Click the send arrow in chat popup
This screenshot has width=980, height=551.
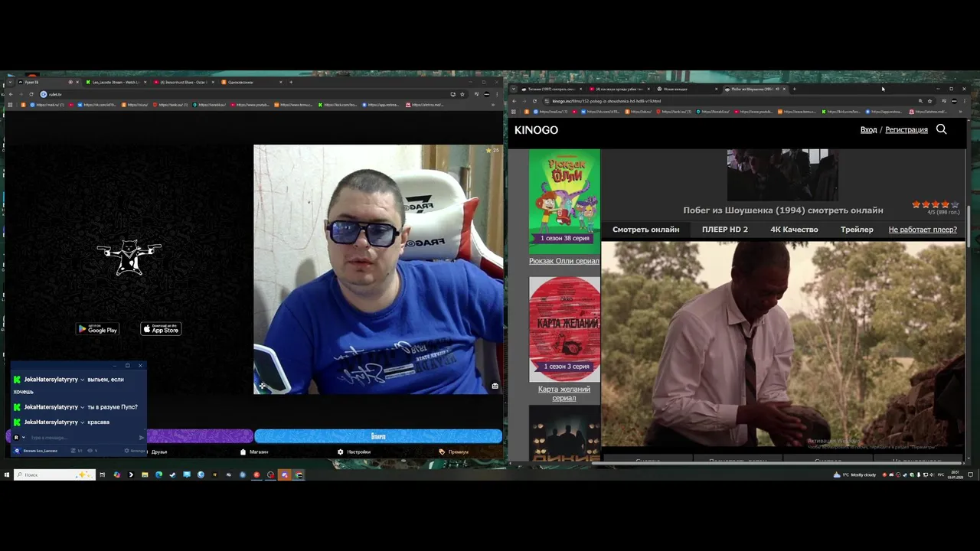141,438
